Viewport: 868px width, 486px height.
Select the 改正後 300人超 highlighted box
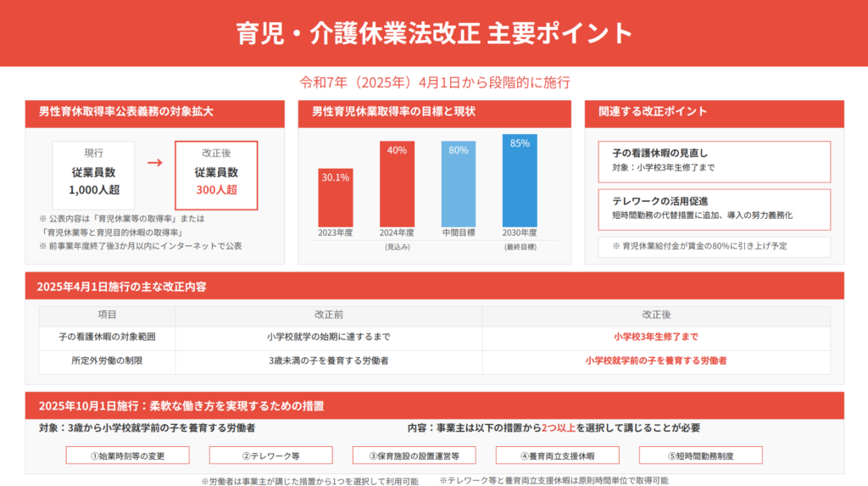click(215, 175)
